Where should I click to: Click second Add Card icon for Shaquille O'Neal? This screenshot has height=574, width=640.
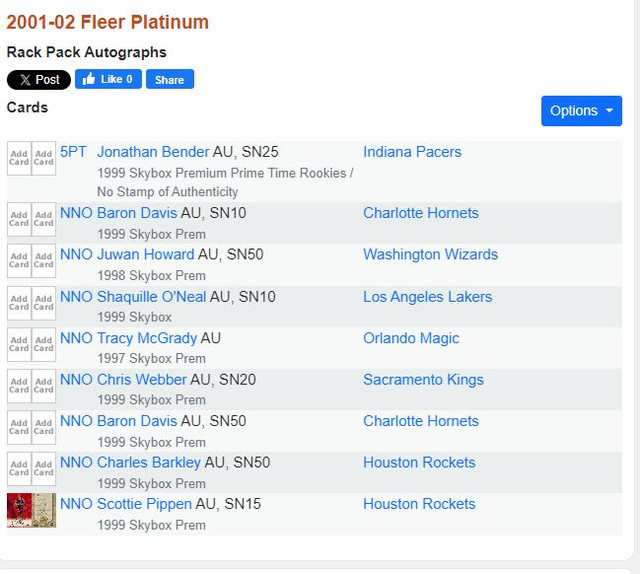(44, 303)
